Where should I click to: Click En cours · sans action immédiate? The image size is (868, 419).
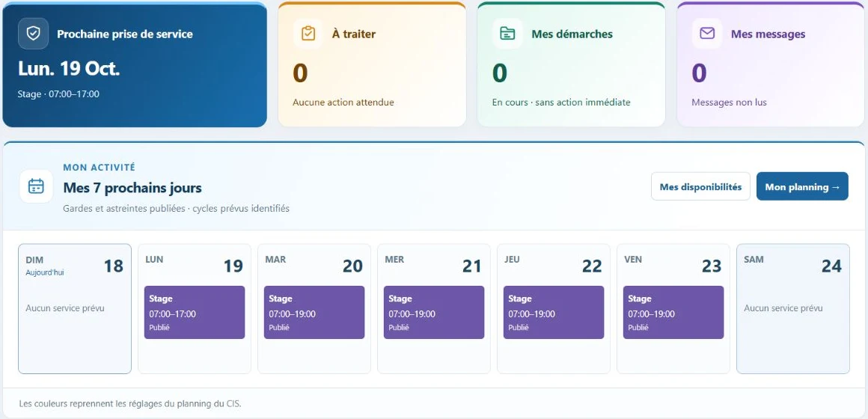(x=560, y=103)
